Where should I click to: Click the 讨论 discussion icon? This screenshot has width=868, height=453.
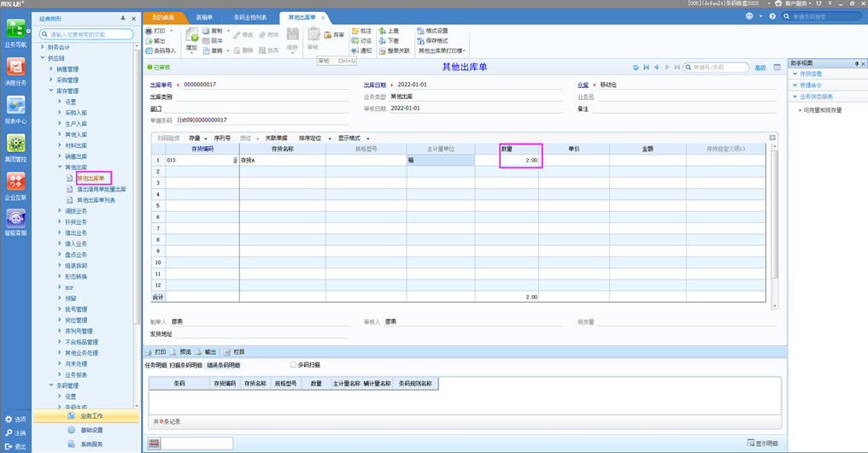[x=355, y=41]
